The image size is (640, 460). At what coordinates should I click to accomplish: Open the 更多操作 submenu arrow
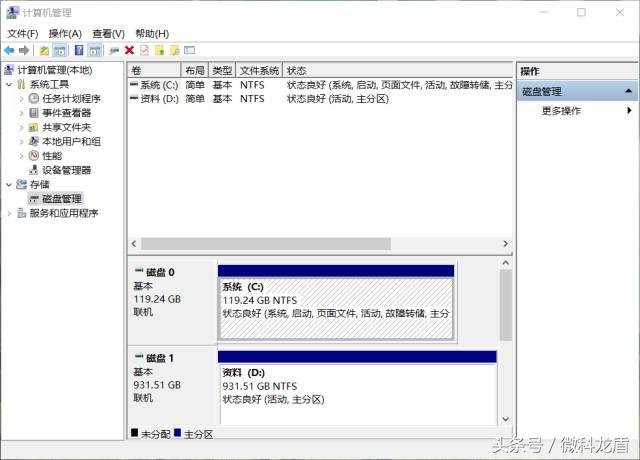[x=629, y=110]
